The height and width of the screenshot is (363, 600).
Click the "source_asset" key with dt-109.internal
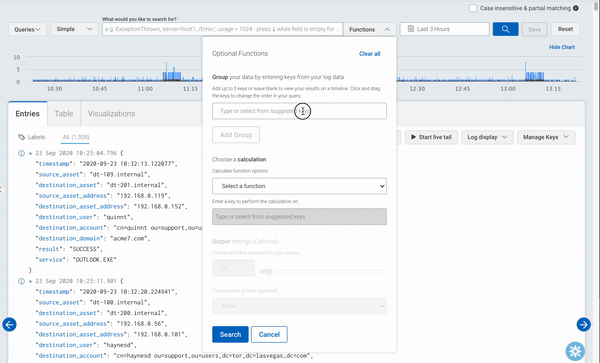(59, 174)
